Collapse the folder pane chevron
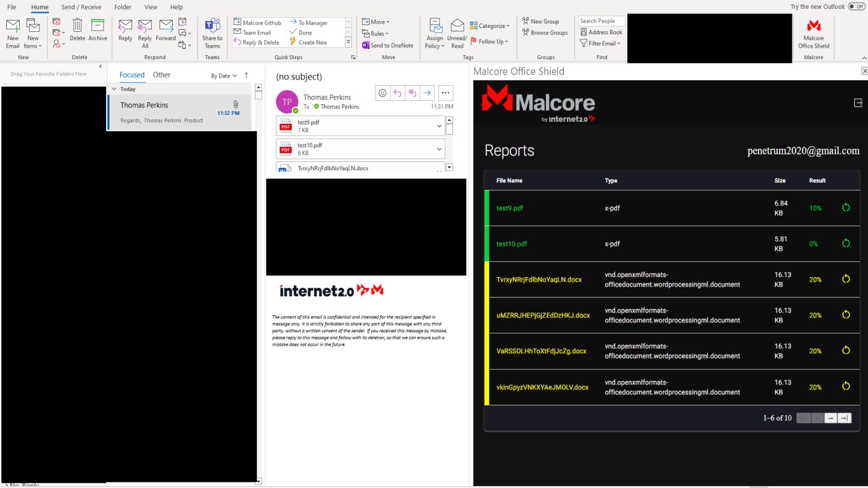 coord(100,66)
